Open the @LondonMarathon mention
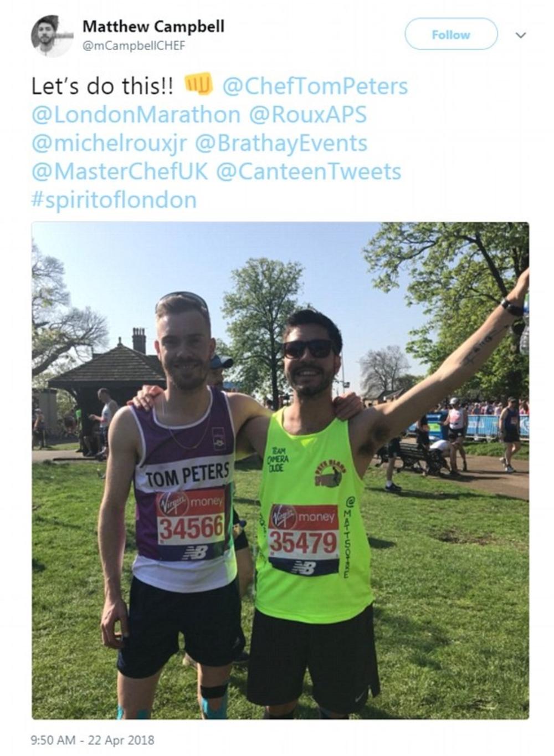Viewport: 554px width, 756px height. (136, 115)
